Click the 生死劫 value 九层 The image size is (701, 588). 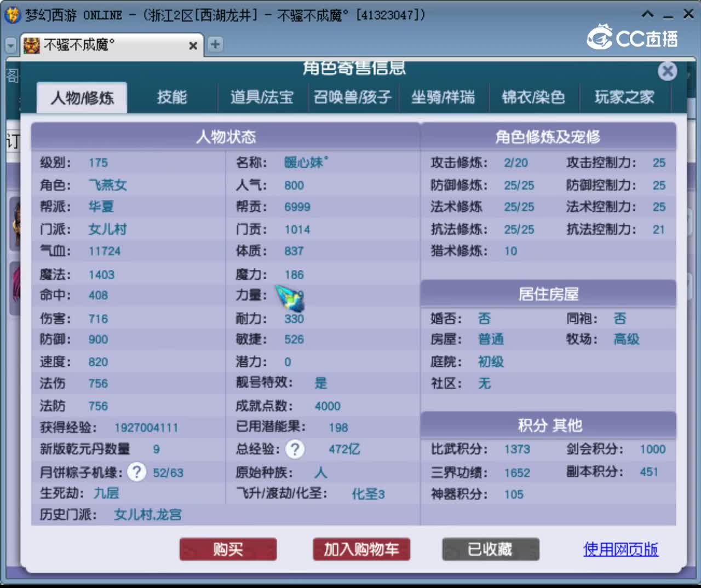pos(106,493)
